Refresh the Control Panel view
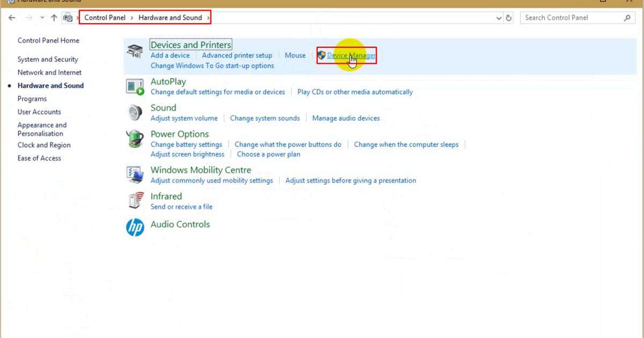This screenshot has width=644, height=338. (509, 18)
